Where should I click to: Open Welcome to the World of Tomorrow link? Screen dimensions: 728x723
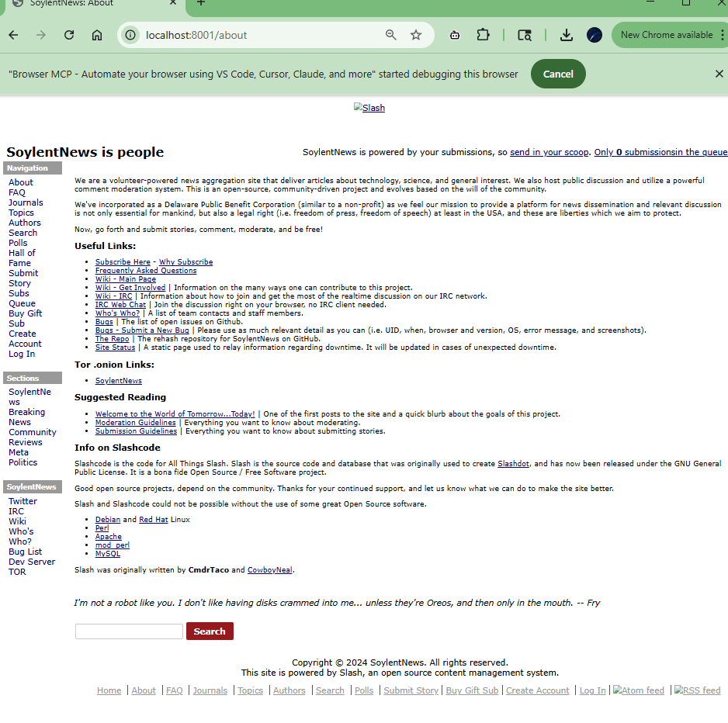click(175, 414)
